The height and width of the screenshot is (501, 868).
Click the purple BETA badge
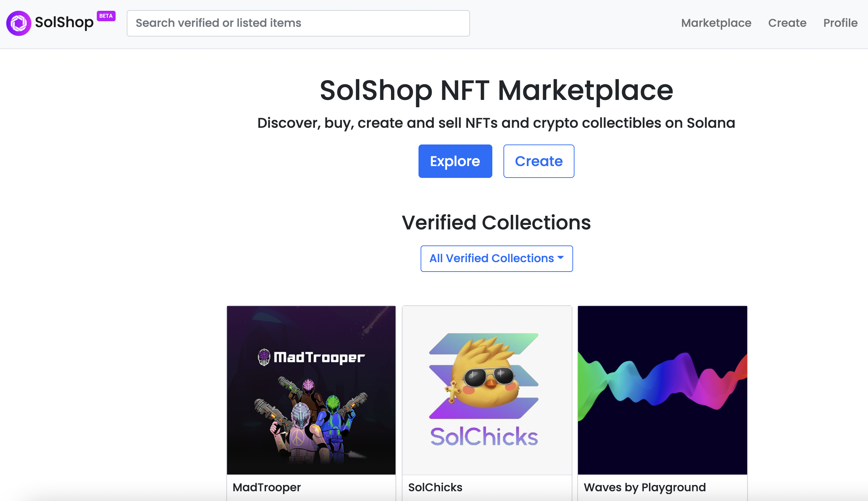click(x=106, y=16)
